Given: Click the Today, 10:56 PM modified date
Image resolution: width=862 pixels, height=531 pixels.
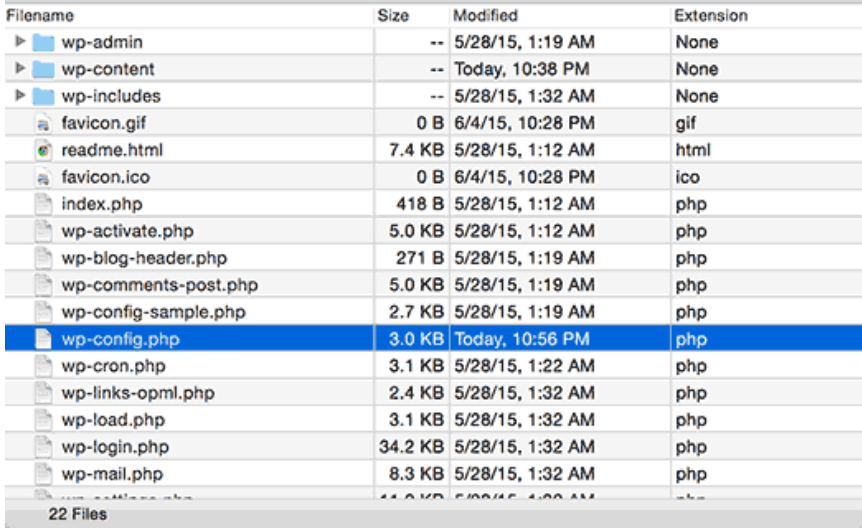Looking at the screenshot, I should coord(521,339).
